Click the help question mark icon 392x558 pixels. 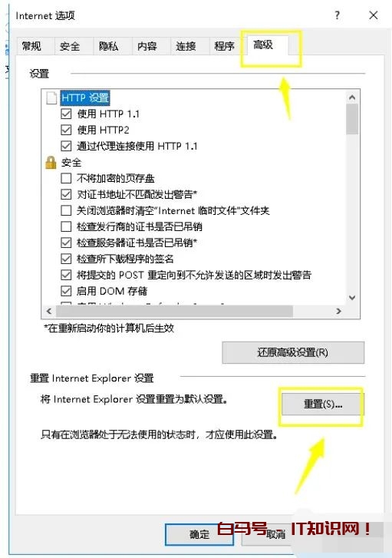click(x=338, y=15)
